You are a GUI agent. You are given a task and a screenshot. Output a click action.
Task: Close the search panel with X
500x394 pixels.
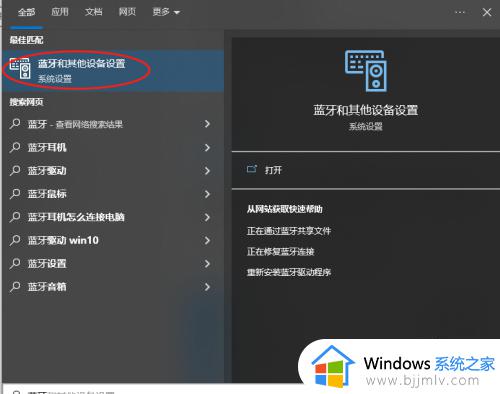(x=487, y=12)
